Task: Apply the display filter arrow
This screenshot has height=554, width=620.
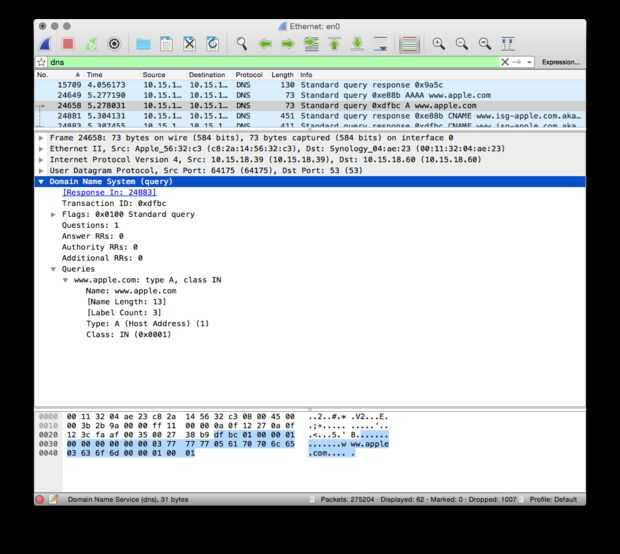Action: point(516,62)
